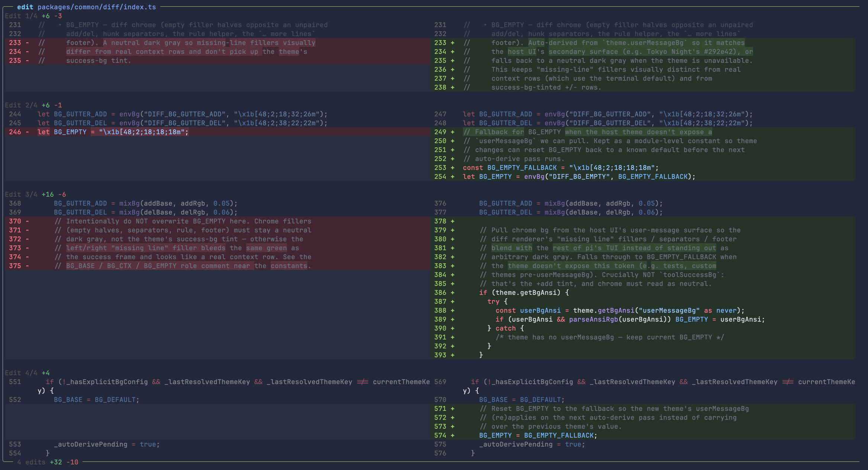Click added line 254 envBg DIFF_BG_EMPTY
The image size is (868, 470).
(x=579, y=177)
